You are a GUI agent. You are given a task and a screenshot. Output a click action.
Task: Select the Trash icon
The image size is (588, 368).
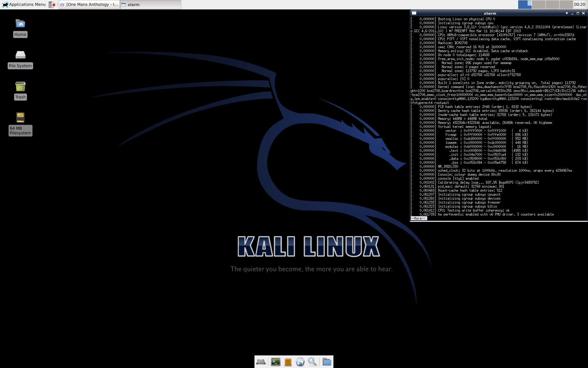pyautogui.click(x=20, y=87)
